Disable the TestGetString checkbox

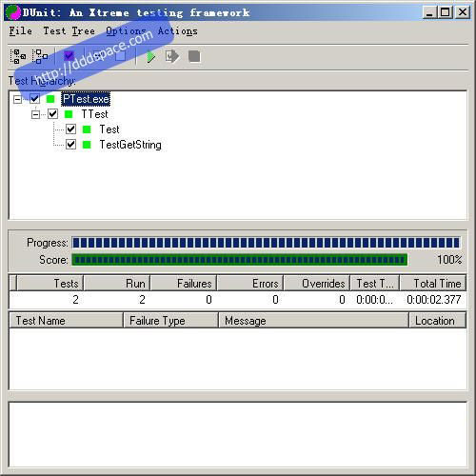pos(70,145)
